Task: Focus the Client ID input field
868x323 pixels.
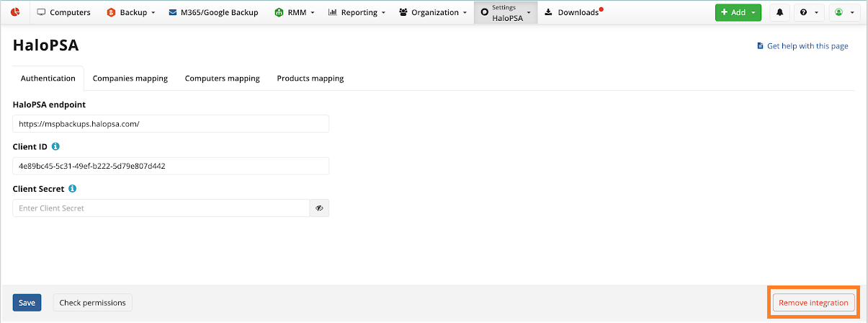Action: coord(171,166)
